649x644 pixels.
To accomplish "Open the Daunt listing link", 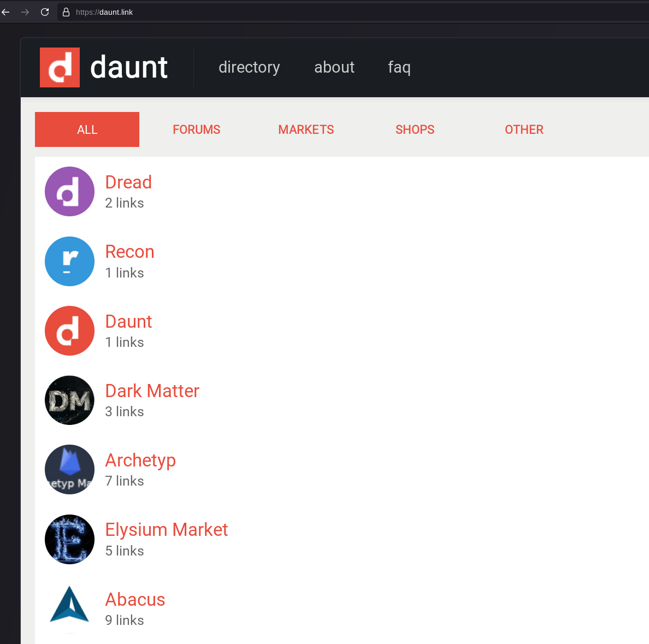I will pos(128,322).
